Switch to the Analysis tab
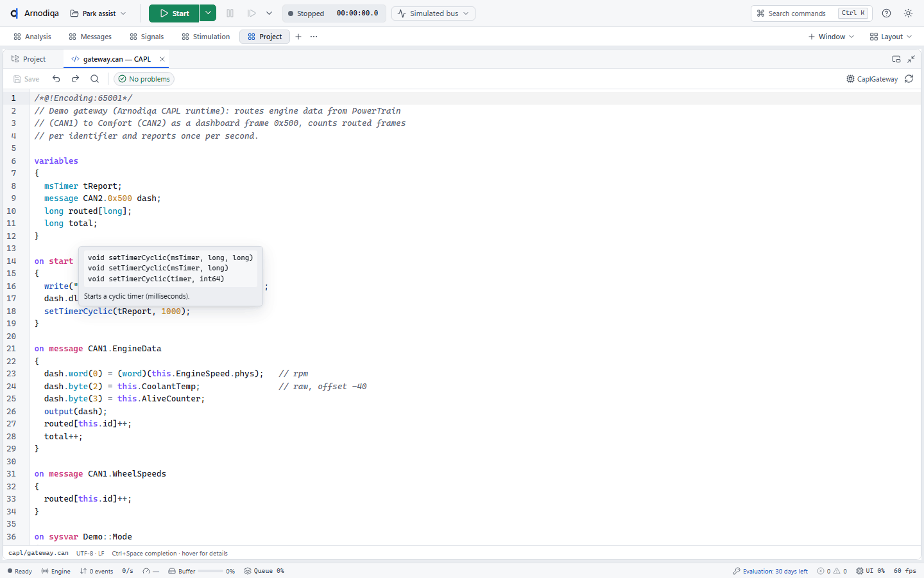The image size is (924, 578). (32, 37)
